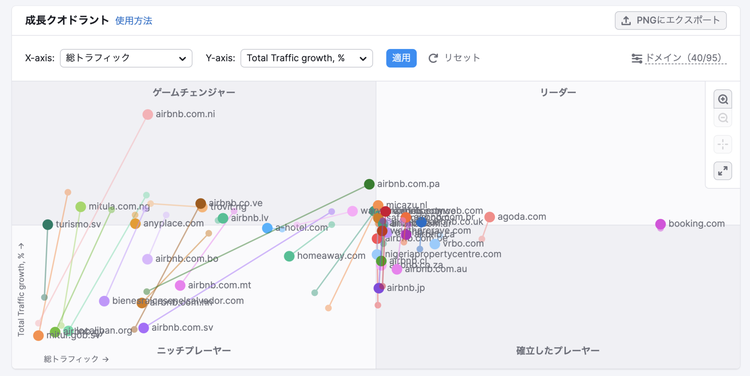Click the リセット label
Viewport: 750px width, 376px height.
click(462, 58)
